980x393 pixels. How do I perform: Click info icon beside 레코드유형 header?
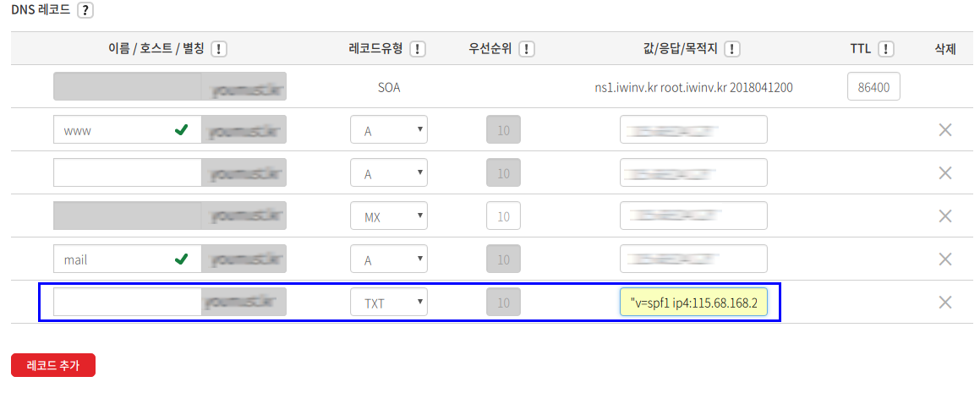pyautogui.click(x=417, y=49)
